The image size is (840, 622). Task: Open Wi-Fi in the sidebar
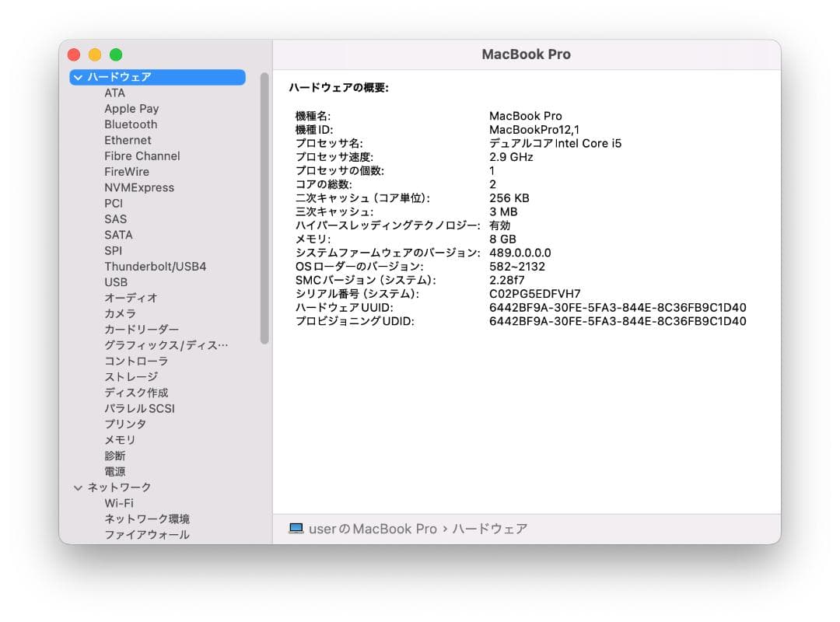(119, 504)
